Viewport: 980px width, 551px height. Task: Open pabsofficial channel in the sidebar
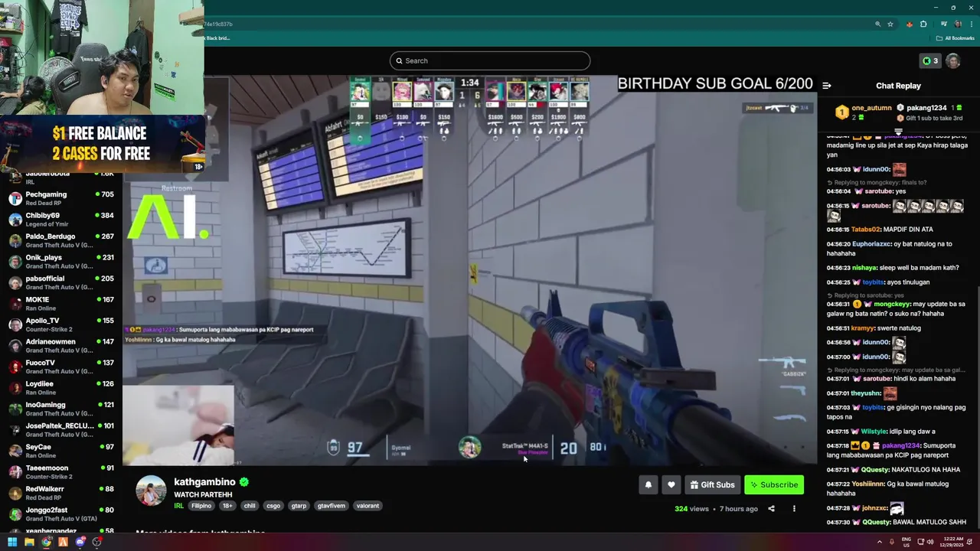pos(61,282)
